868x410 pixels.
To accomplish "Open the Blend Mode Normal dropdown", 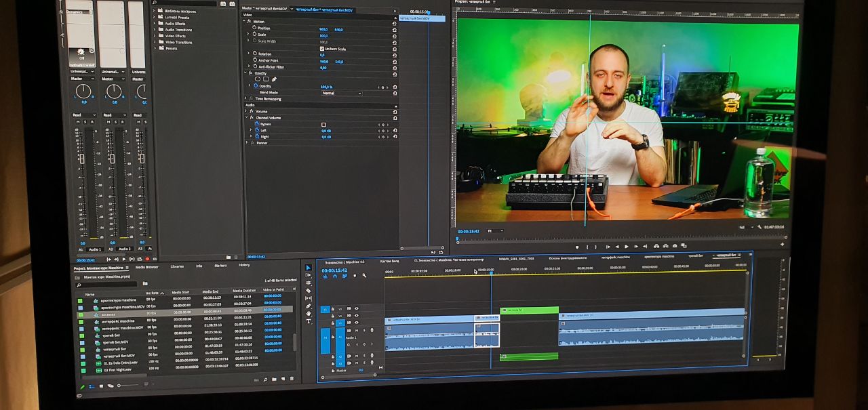I will tap(342, 94).
